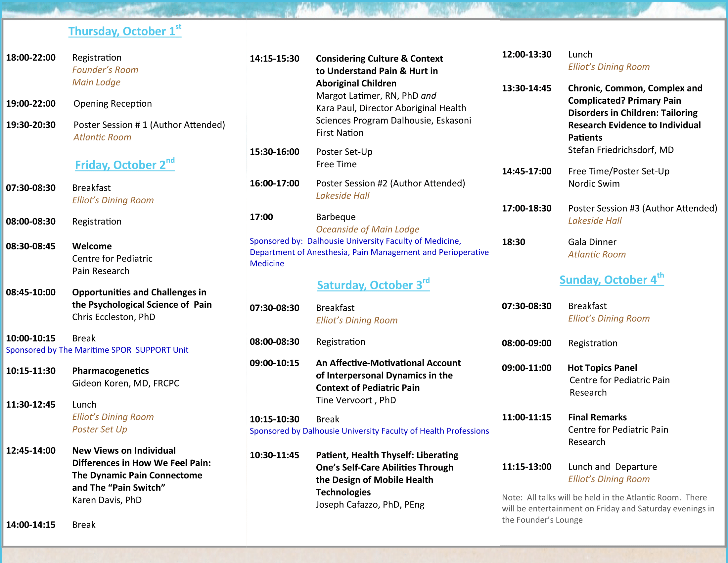The height and width of the screenshot is (563, 728).
Task: Click the time '09:00-10:15'
Action: (x=274, y=363)
